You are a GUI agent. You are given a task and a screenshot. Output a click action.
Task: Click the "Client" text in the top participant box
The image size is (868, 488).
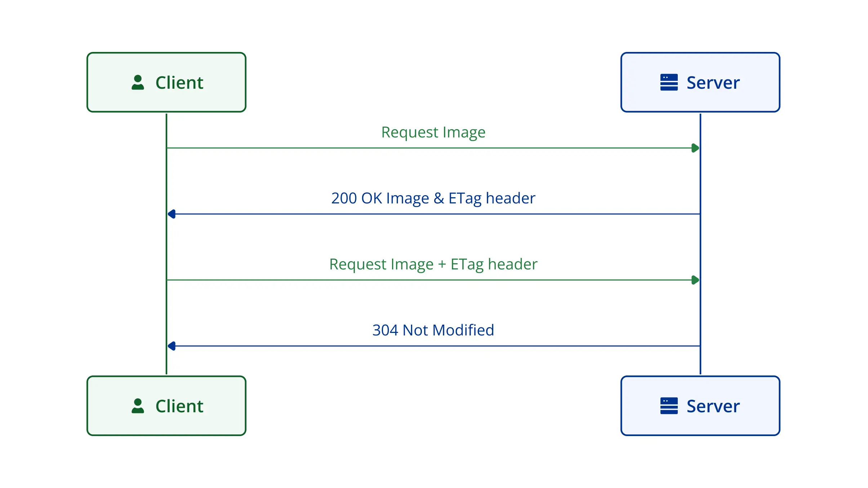coord(179,83)
